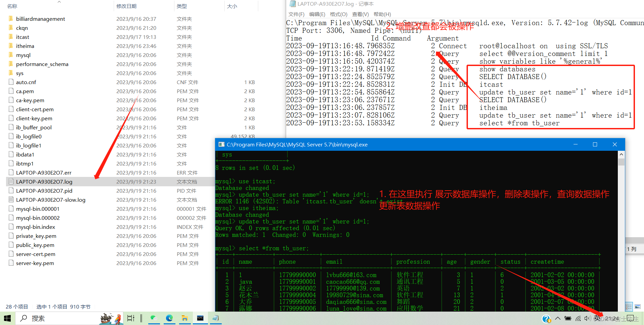Select the server-cert.pem file
This screenshot has height=325, width=644.
[36, 254]
